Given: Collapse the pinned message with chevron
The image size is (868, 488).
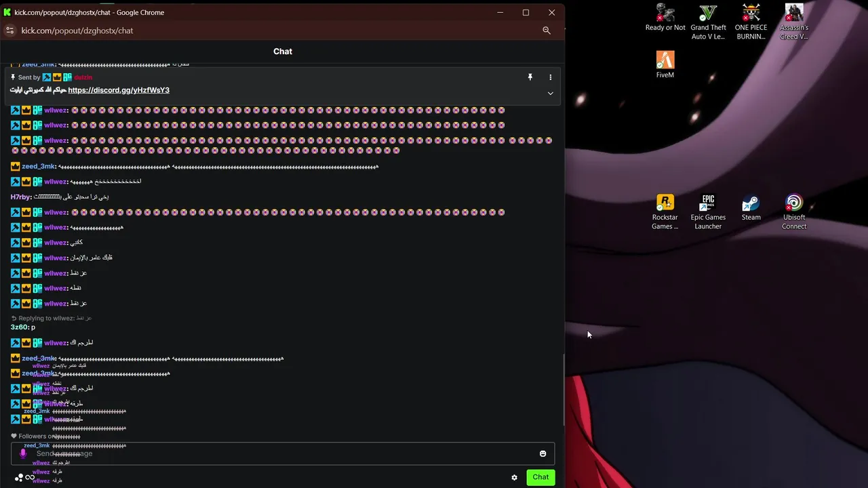Looking at the screenshot, I should [x=550, y=93].
